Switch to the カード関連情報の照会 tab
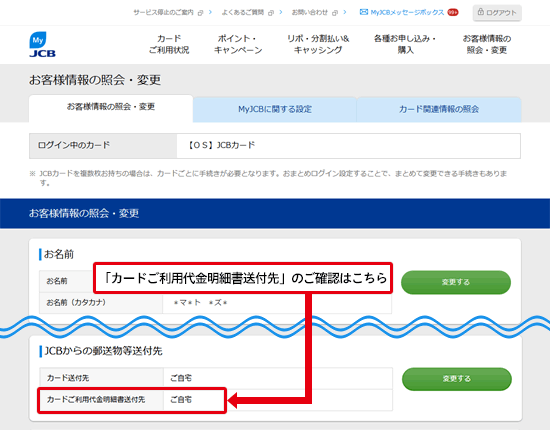 point(439,109)
